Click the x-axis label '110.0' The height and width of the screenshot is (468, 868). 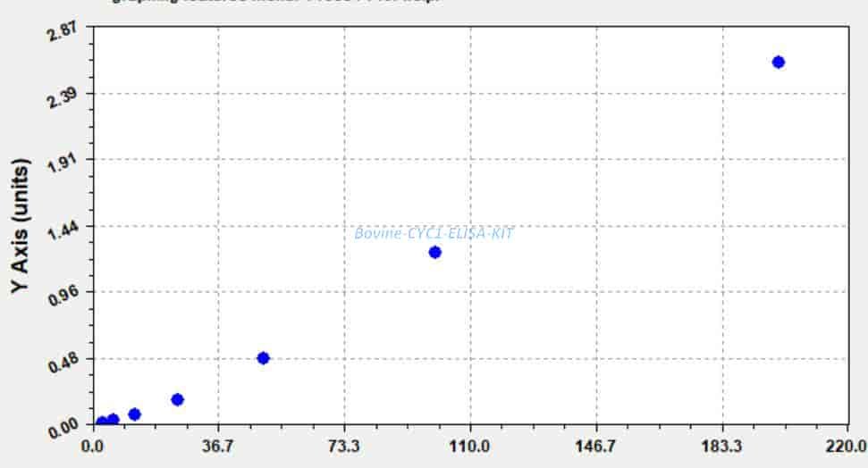tap(470, 446)
